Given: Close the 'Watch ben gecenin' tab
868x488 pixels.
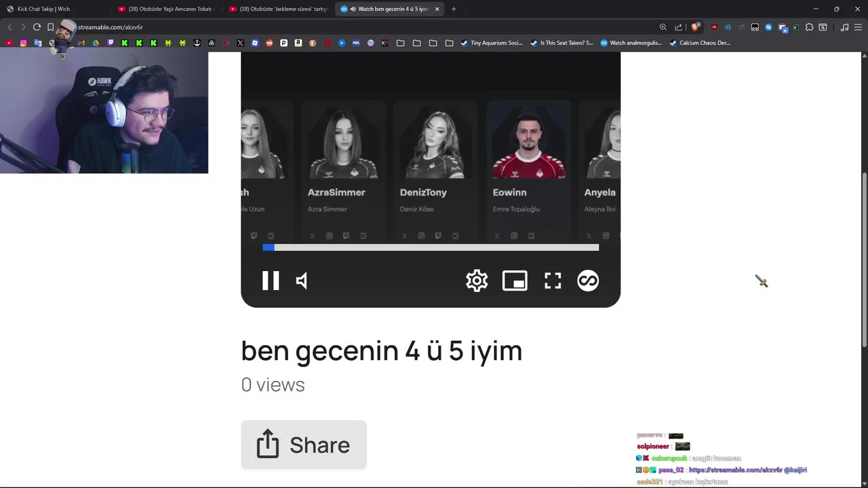Looking at the screenshot, I should coord(437,9).
